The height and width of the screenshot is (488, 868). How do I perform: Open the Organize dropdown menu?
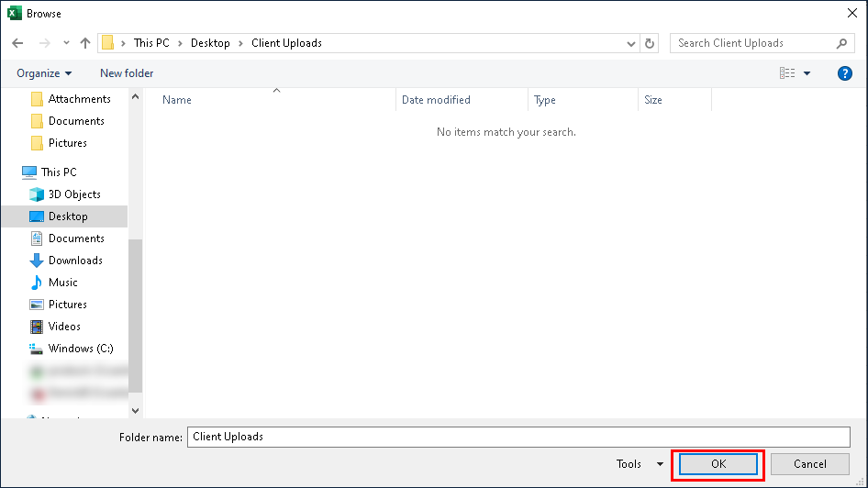[43, 73]
